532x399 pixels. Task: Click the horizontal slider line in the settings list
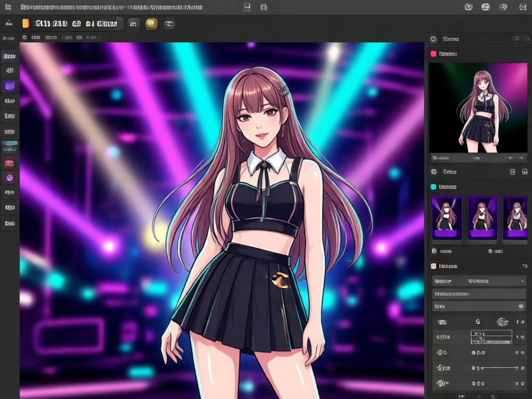(499, 368)
